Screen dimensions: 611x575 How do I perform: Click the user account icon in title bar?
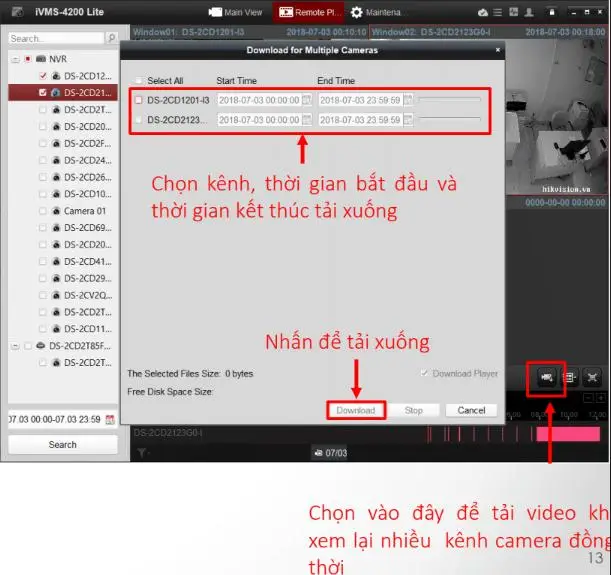[x=529, y=12]
